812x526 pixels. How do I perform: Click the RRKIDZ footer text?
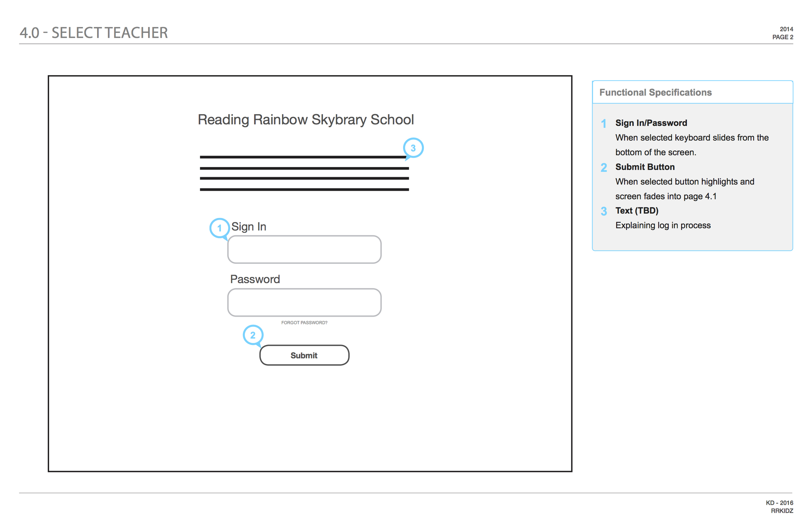[x=782, y=511]
